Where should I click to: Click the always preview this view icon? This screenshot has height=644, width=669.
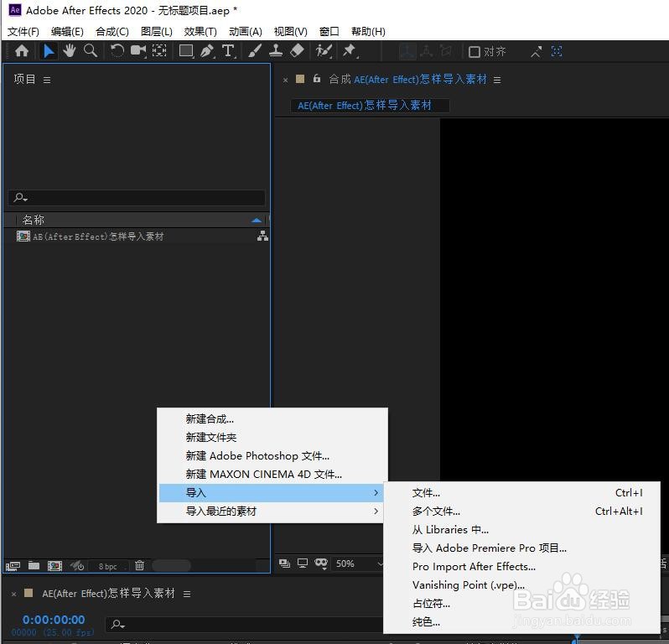(284, 563)
